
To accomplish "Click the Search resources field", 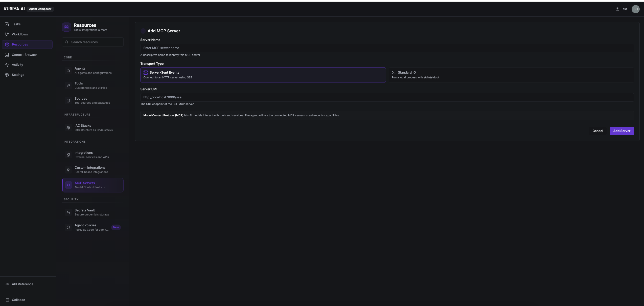I will click(x=93, y=42).
